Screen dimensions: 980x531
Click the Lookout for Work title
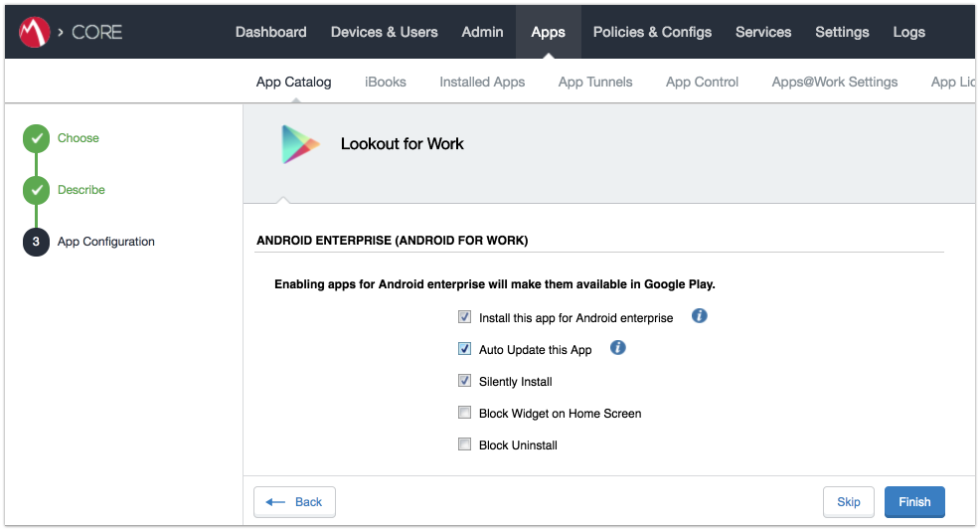pyautogui.click(x=402, y=144)
